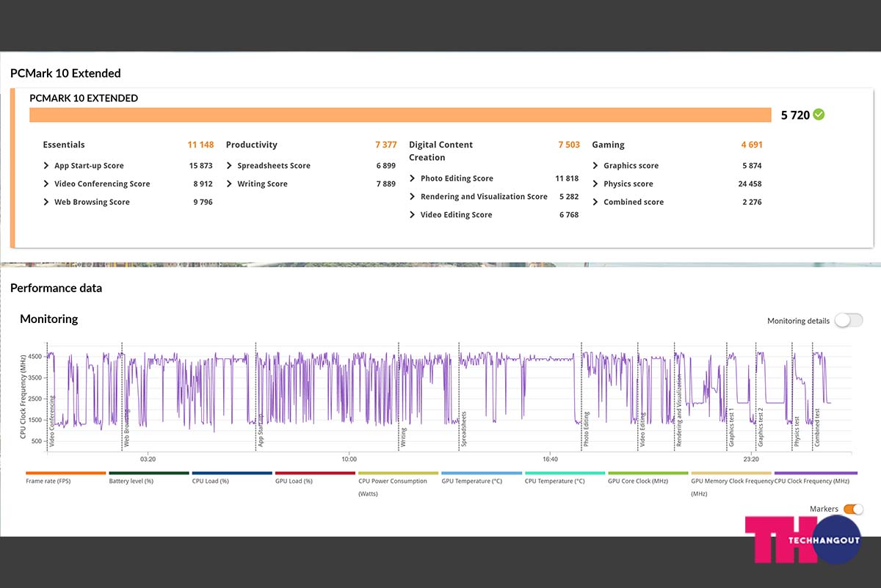Click the Combined test chart marker

817,429
